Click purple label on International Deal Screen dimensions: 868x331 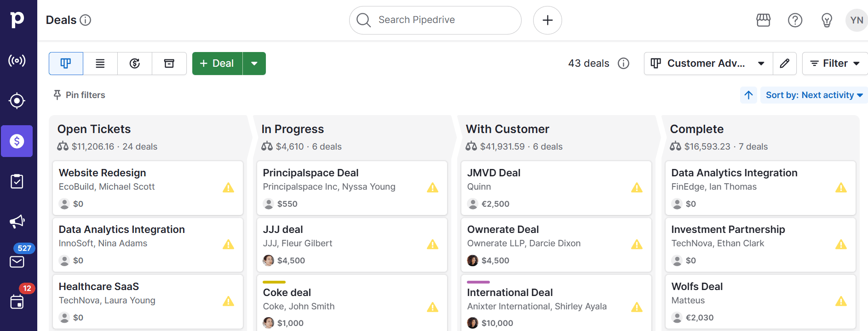point(478,282)
